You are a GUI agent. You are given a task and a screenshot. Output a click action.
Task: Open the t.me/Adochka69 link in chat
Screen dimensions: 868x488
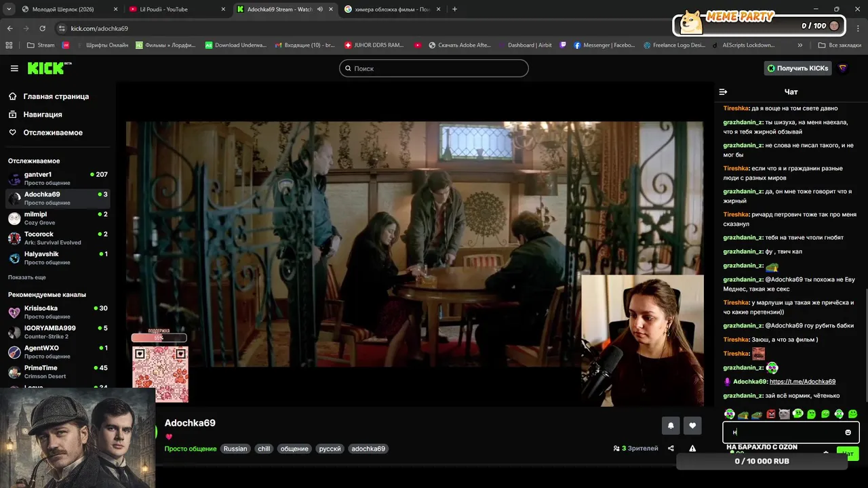(802, 382)
